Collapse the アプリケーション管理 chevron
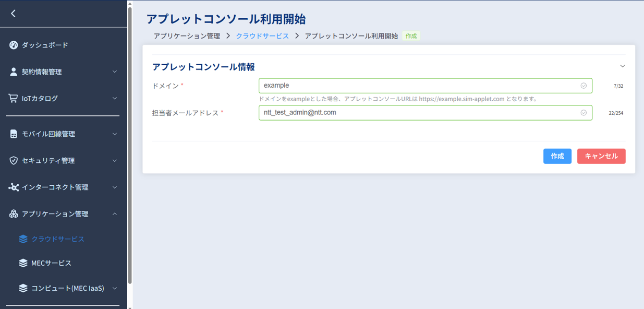644x309 pixels. pos(115,214)
